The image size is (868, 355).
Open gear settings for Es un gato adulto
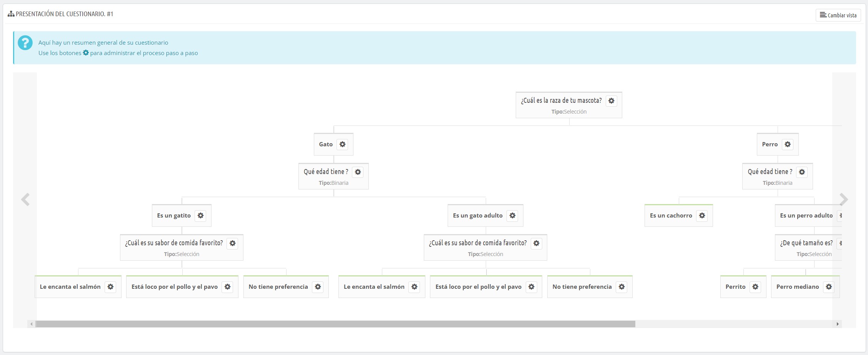click(512, 216)
